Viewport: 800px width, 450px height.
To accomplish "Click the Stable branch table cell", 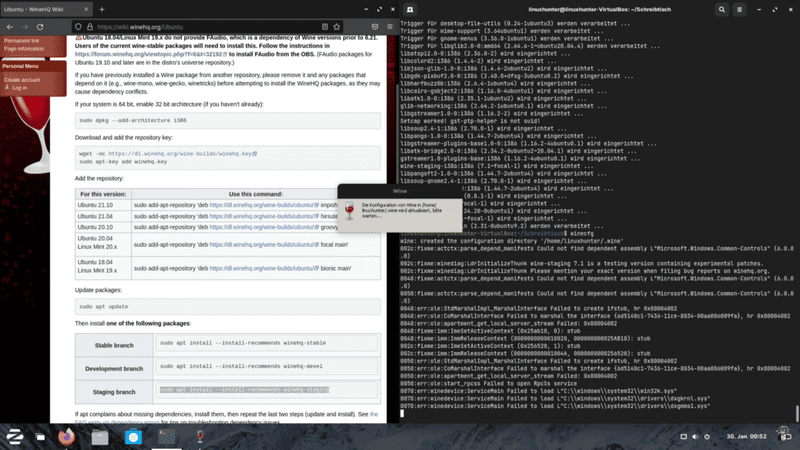I will point(114,345).
